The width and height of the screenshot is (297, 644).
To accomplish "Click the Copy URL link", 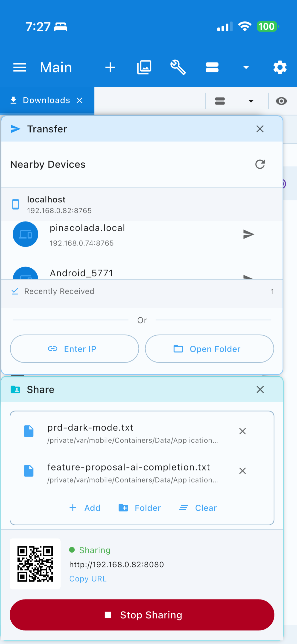I will 88,579.
